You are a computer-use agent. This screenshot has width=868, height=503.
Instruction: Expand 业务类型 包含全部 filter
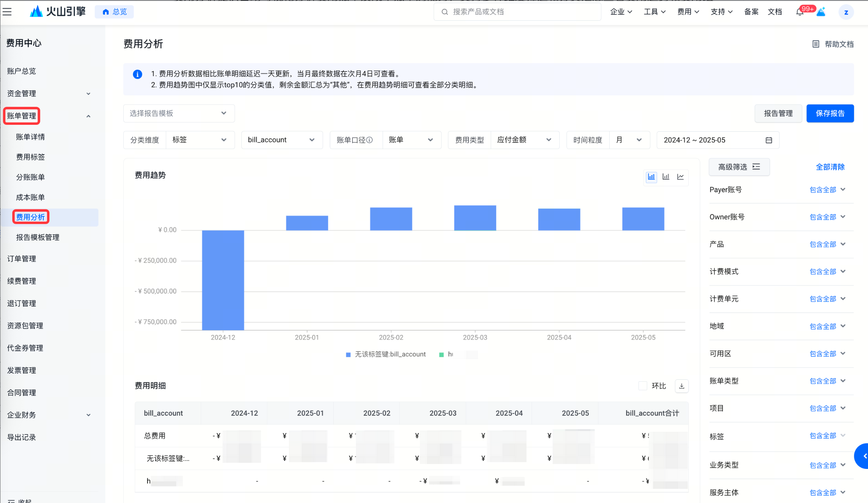827,465
